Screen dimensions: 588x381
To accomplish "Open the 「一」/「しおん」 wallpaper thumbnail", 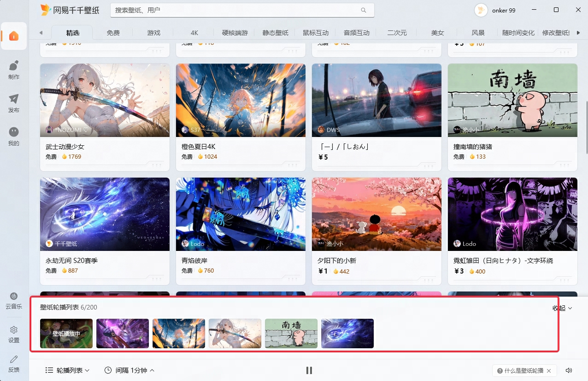I will 376,100.
